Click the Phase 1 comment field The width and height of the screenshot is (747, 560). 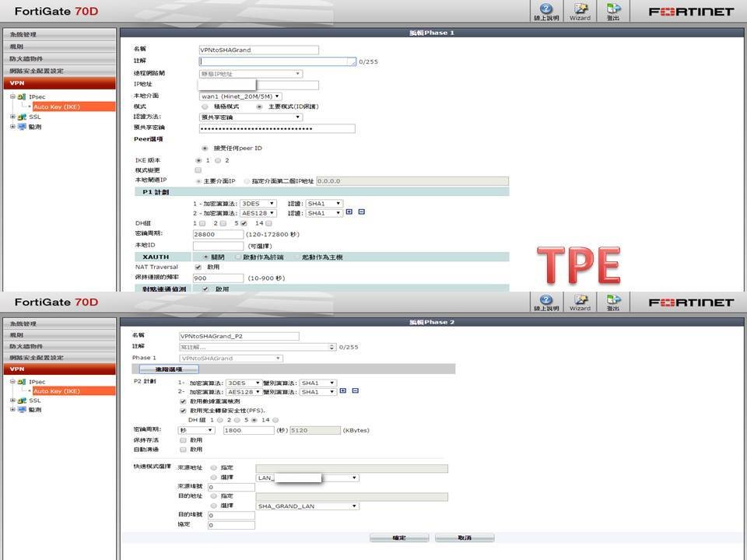277,61
